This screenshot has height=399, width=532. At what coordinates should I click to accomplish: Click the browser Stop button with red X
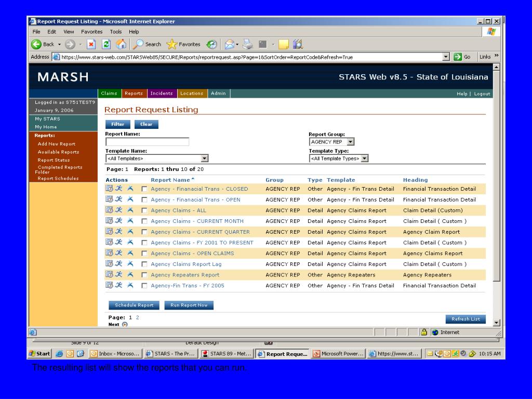pyautogui.click(x=91, y=44)
